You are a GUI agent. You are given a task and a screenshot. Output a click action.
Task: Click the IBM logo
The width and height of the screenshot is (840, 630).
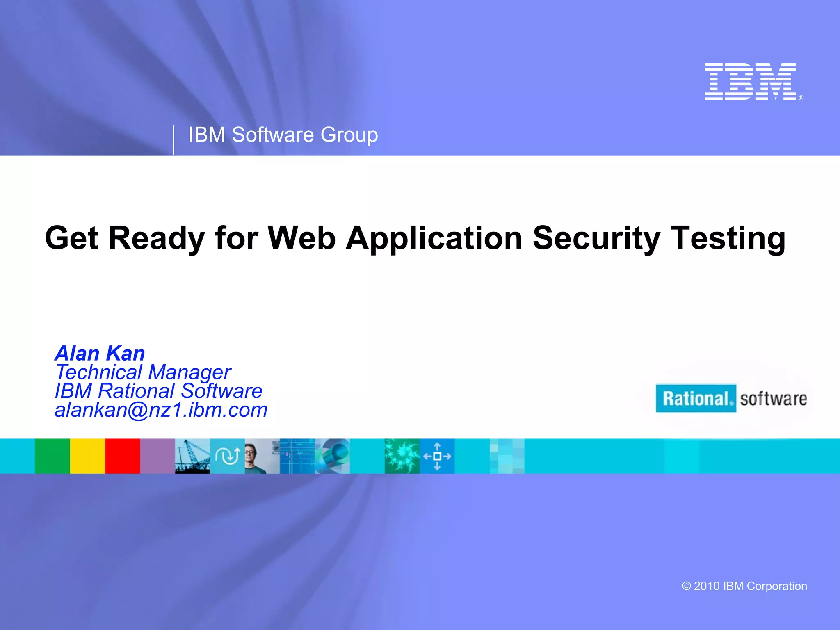(751, 82)
